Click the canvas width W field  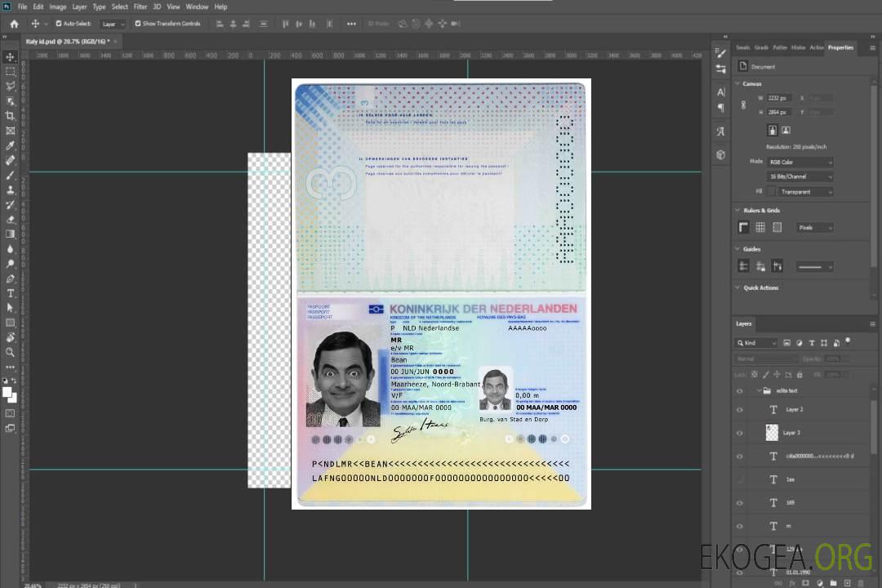[779, 98]
